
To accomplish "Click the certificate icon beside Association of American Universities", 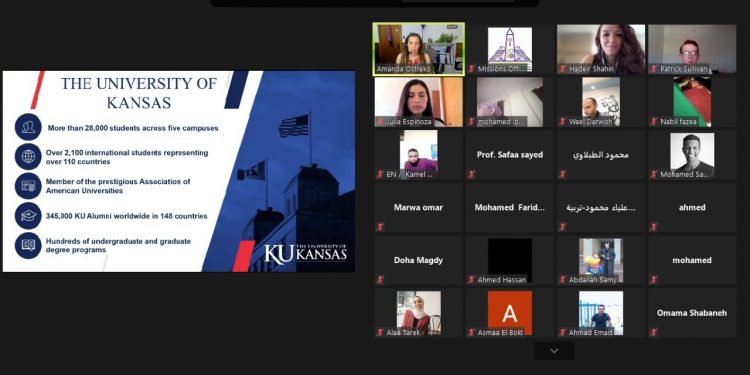I will 28,186.
